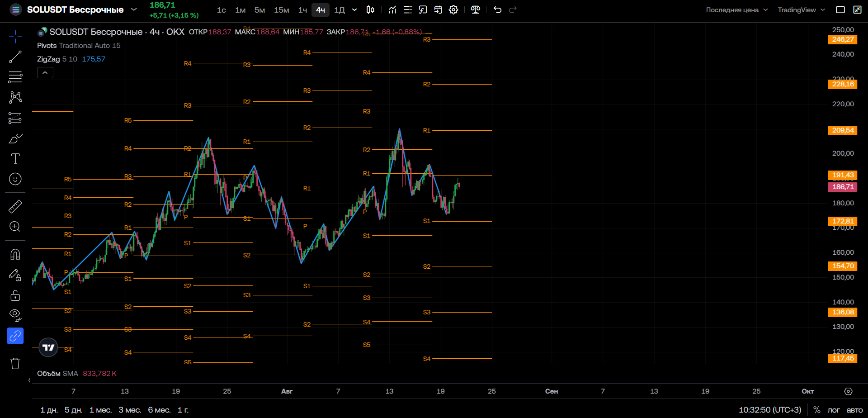Image resolution: width=868 pixels, height=418 pixels.
Task: Click the undo arrow button
Action: point(497,9)
